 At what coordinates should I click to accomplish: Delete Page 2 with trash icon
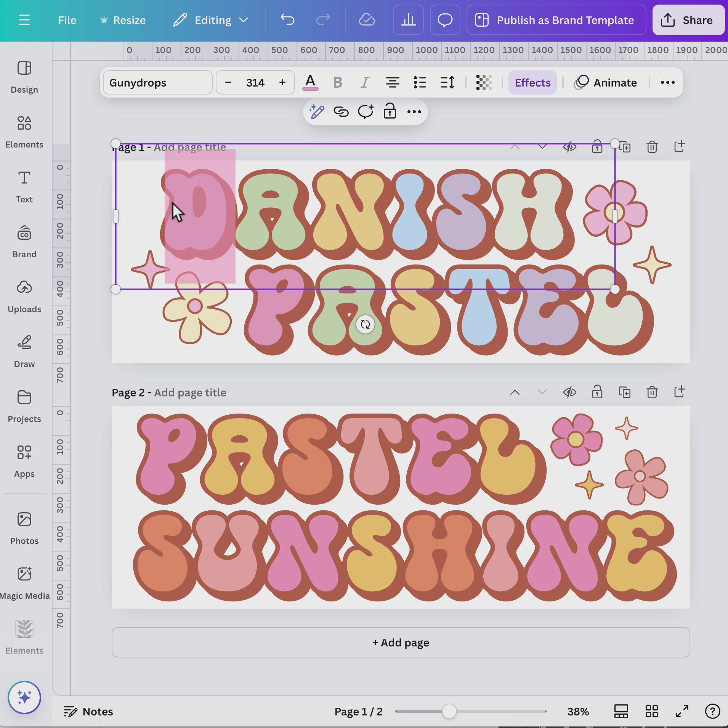[x=652, y=392]
